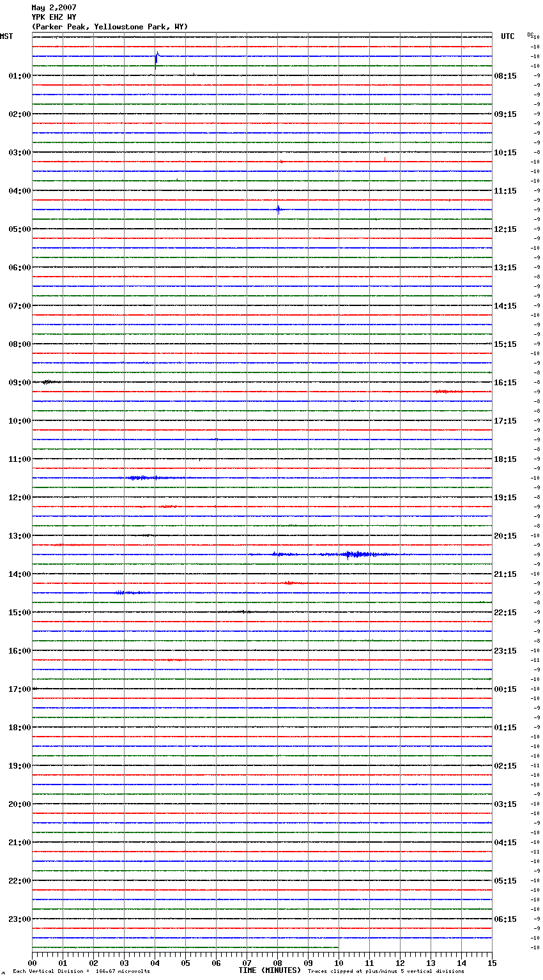Screen dimensions: 543x980
Task: Select the '13:00' MST time label
Action: click(x=20, y=536)
